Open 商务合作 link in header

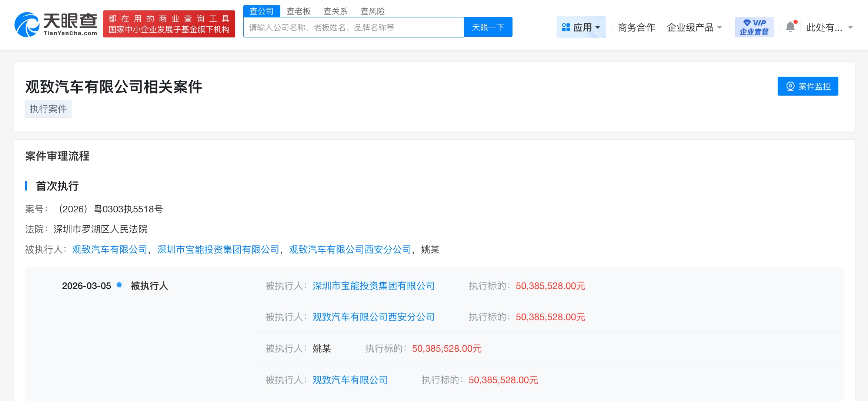pos(636,27)
